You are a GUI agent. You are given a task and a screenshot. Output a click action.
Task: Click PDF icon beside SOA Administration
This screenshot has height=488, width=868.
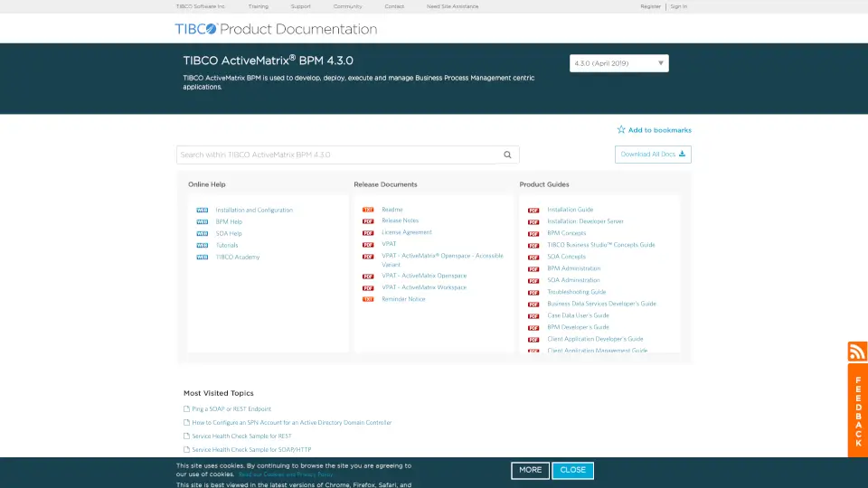click(x=533, y=281)
